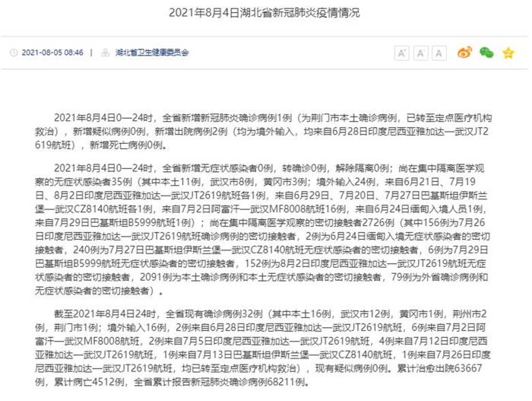Click the source 湖北省卫生健康委员会
The width and height of the screenshot is (532, 401).
(x=152, y=53)
